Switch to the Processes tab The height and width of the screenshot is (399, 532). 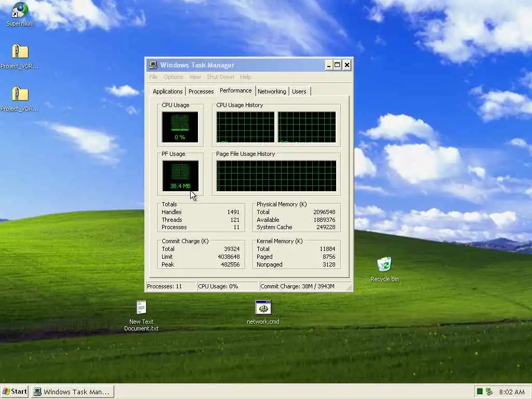pyautogui.click(x=201, y=91)
